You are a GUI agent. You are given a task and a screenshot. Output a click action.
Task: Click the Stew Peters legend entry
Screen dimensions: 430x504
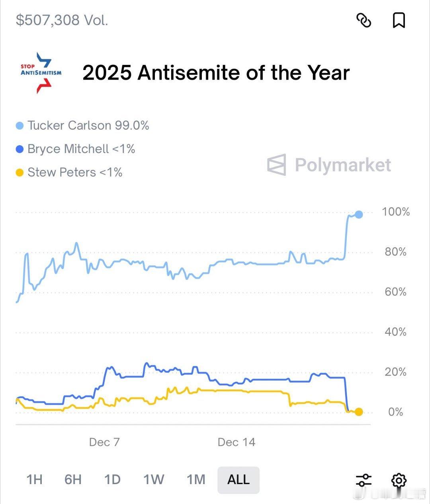point(75,173)
